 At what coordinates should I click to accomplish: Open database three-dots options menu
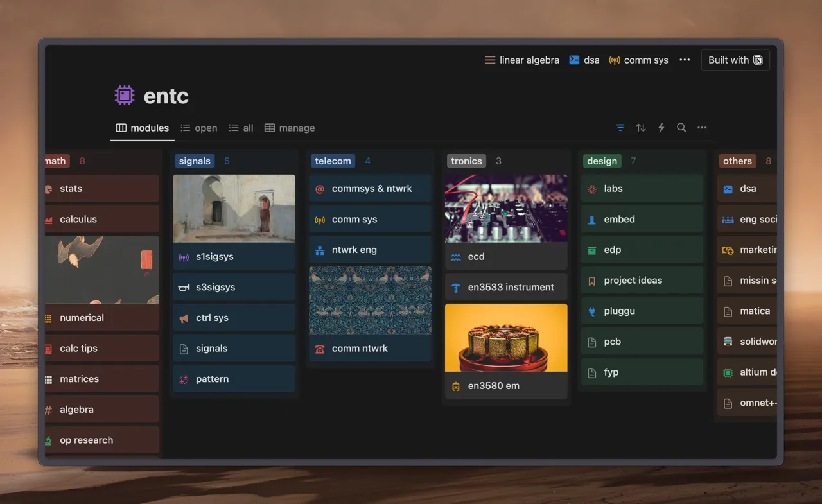[702, 128]
